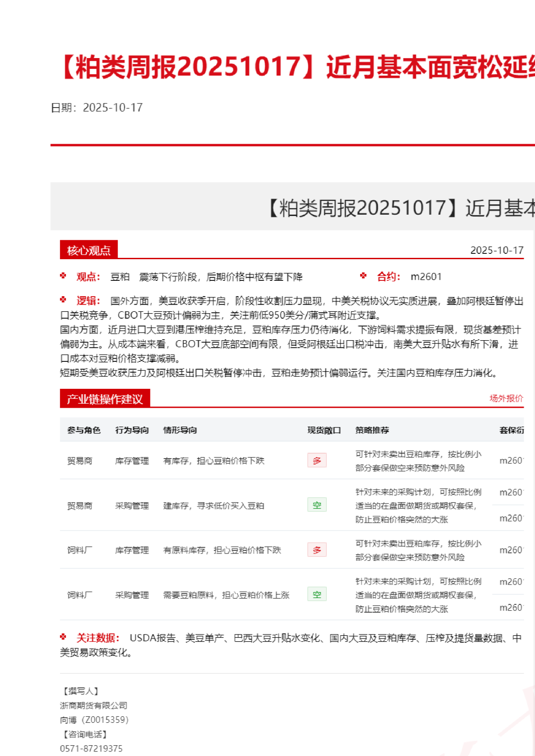Open the 场外报价 link
The height and width of the screenshot is (756, 535).
pos(506,398)
